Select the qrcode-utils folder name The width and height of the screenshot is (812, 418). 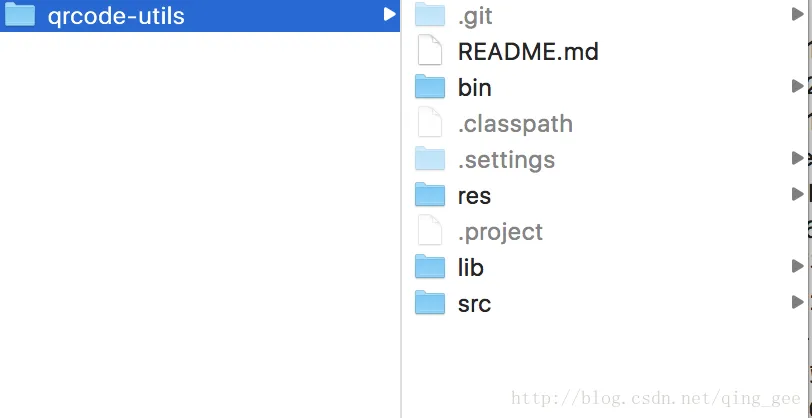[116, 16]
